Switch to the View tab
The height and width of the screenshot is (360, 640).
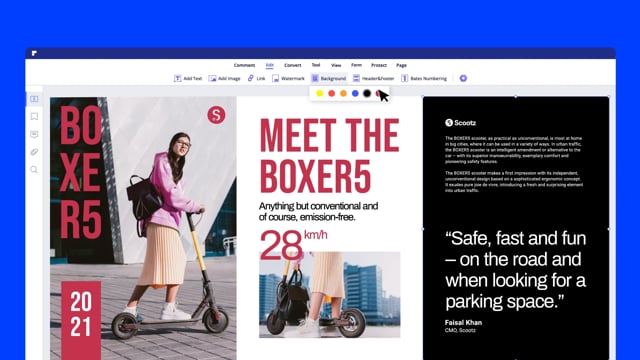click(336, 65)
